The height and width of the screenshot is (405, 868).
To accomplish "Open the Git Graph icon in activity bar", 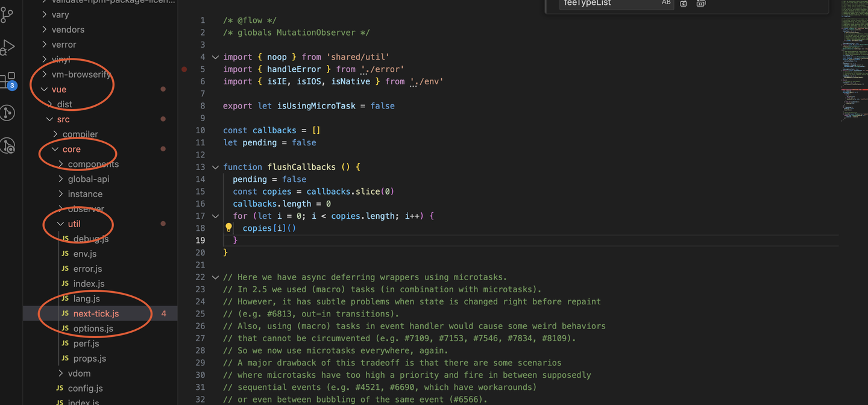I will [7, 113].
